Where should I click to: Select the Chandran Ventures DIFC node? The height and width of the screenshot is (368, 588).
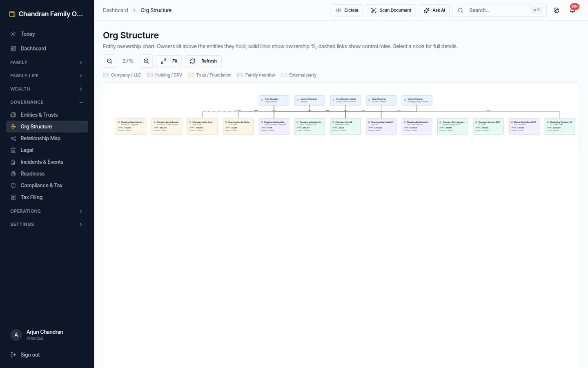[488, 126]
